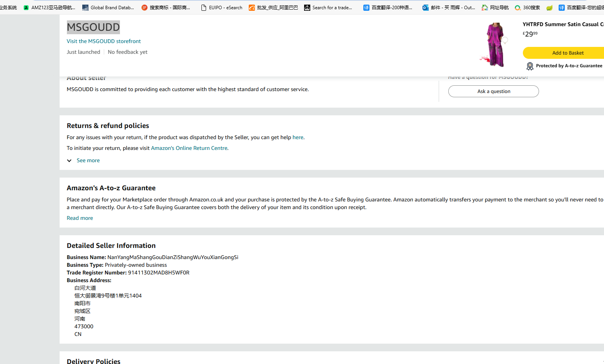Screen dimensions: 604x364
Task: Open the 搜索商标 - 国际商 bookmark
Action: point(166,7)
